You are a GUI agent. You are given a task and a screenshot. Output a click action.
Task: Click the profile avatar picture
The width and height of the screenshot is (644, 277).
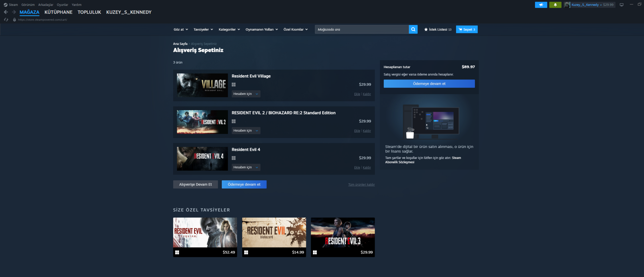(x=567, y=5)
